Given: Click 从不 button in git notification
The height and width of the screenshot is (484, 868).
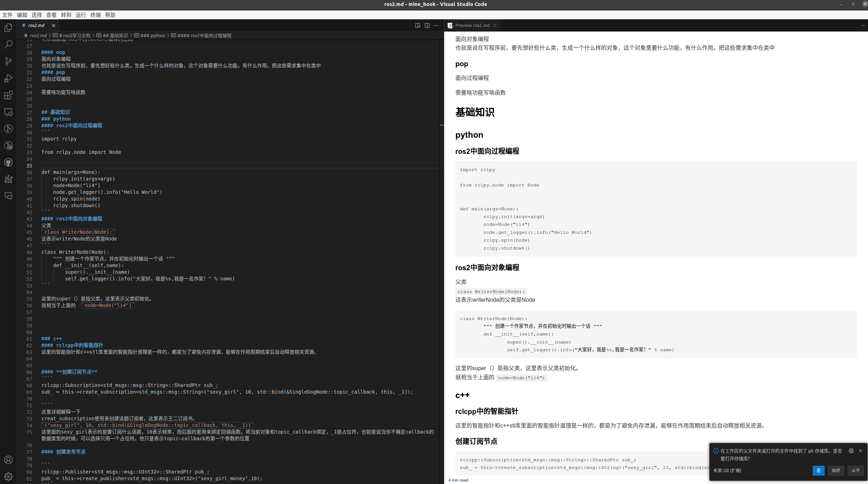Looking at the screenshot, I should pyautogui.click(x=855, y=470).
